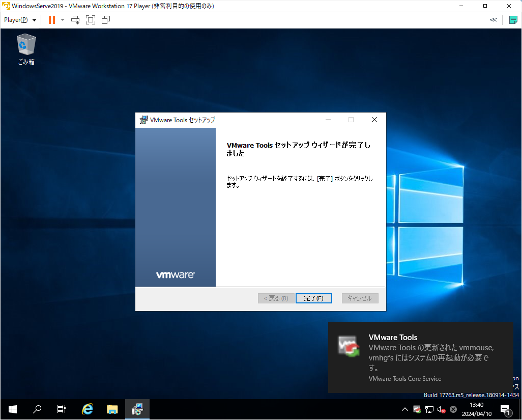This screenshot has height=420, width=522.
Task: Open the VMware Tools restart notification toast
Action: click(x=420, y=357)
